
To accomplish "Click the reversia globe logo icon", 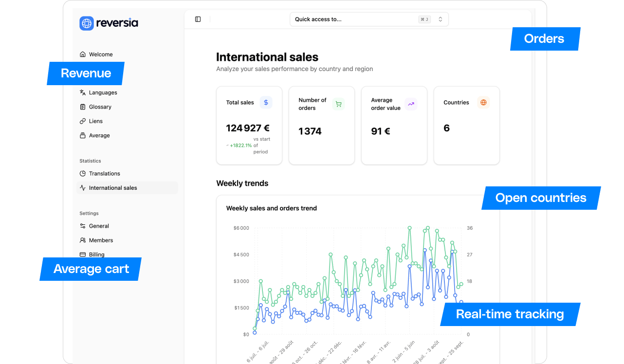I will click(86, 23).
